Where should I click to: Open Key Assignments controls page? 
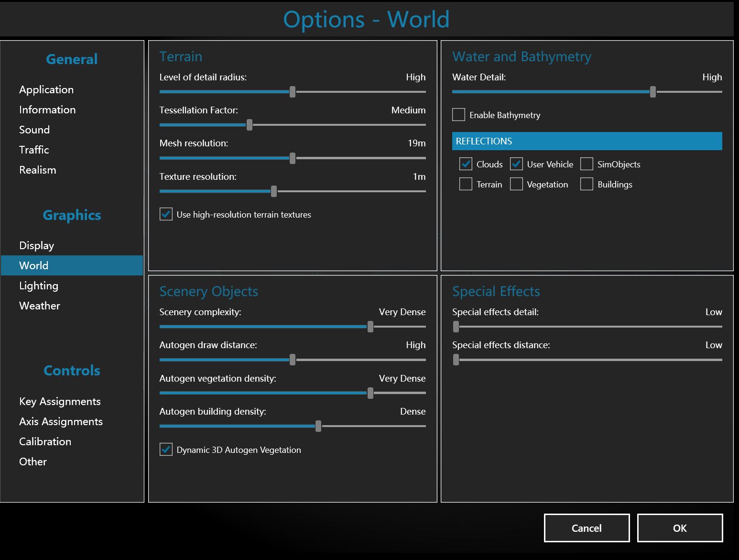pos(60,401)
